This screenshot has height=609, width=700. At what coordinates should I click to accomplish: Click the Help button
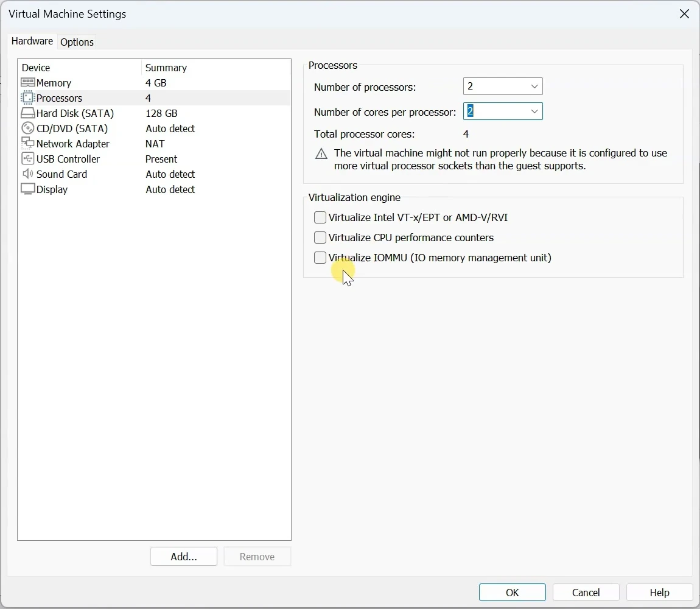(x=659, y=593)
